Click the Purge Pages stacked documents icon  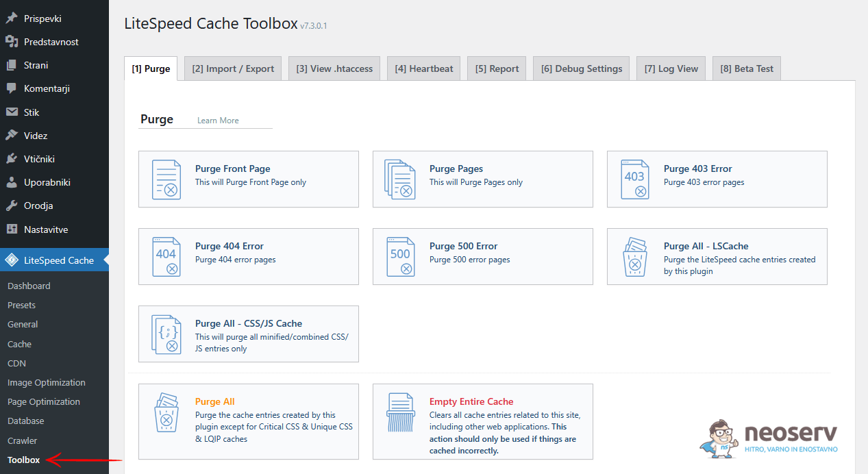(x=401, y=179)
